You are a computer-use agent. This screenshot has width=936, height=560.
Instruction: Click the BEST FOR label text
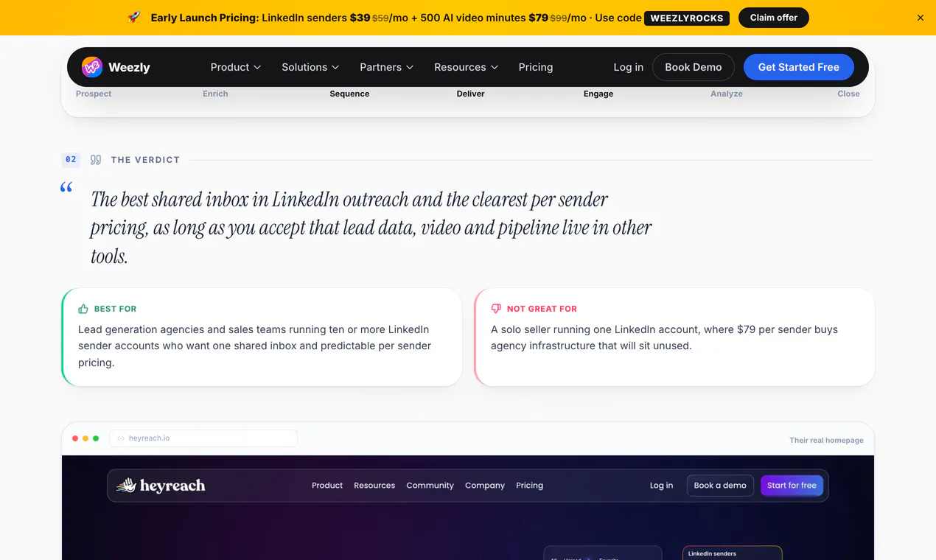click(x=115, y=309)
